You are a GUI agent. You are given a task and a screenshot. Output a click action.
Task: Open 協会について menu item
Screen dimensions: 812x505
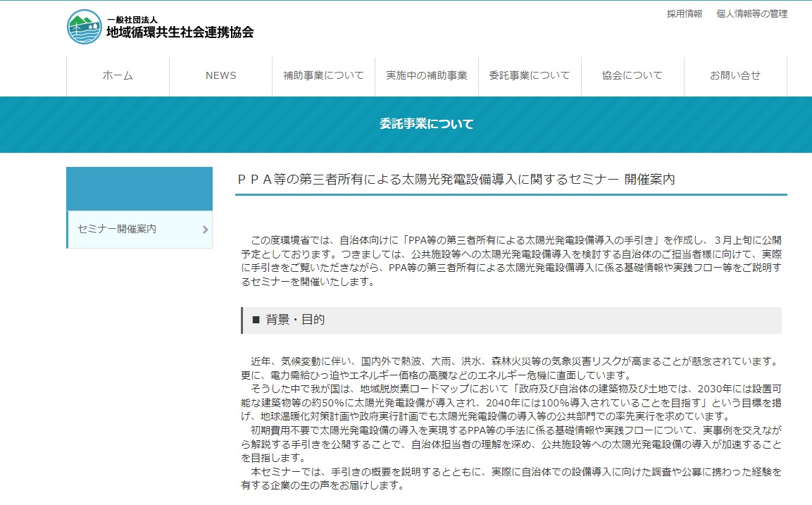(x=632, y=75)
